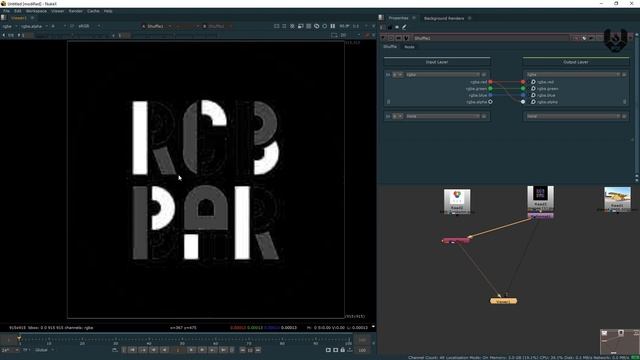Image resolution: width=640 pixels, height=360 pixels.
Task: Click the lock icon in the timeline bar
Action: tap(343, 350)
